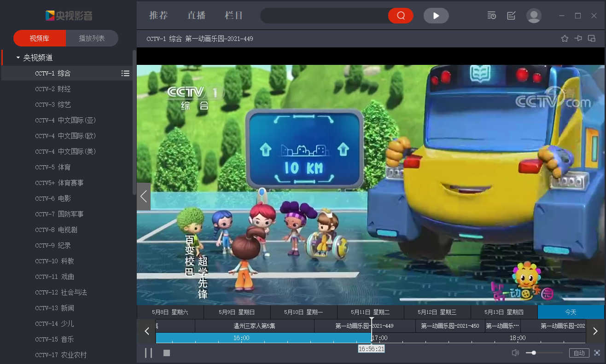Collapse the 央视频道 tree group
This screenshot has width=606, height=364.
point(18,58)
